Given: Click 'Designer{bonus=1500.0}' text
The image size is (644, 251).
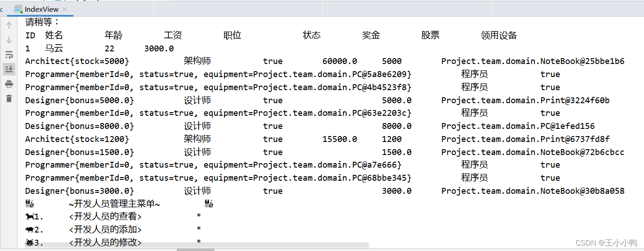Looking at the screenshot, I should (80, 152).
